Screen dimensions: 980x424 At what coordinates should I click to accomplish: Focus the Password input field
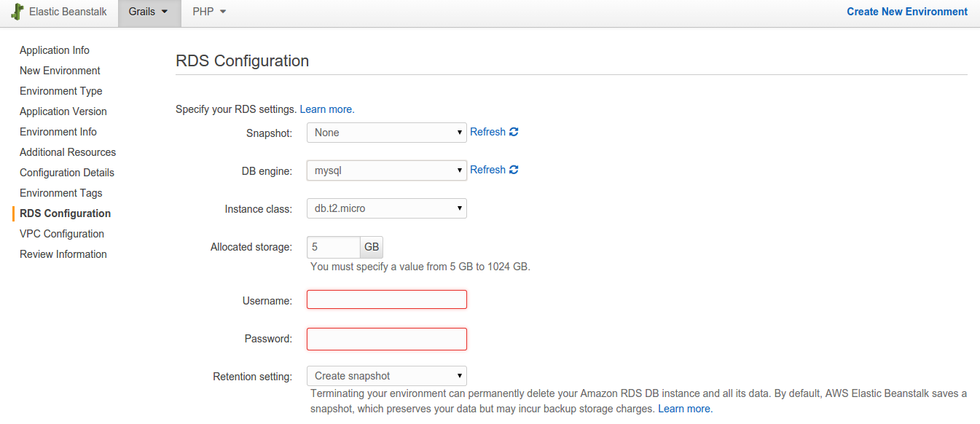click(x=387, y=339)
